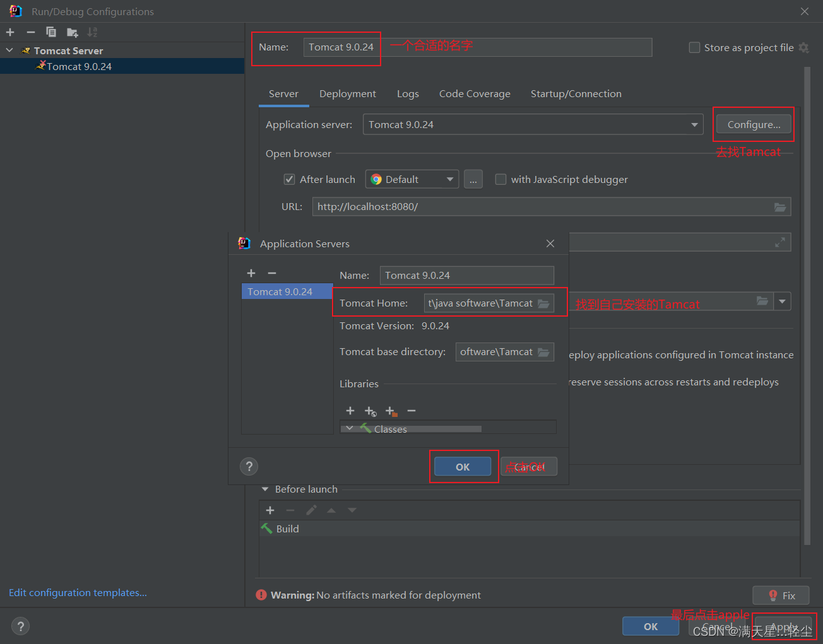Click folder icon in the URL field
Viewport: 823px width, 644px height.
780,207
